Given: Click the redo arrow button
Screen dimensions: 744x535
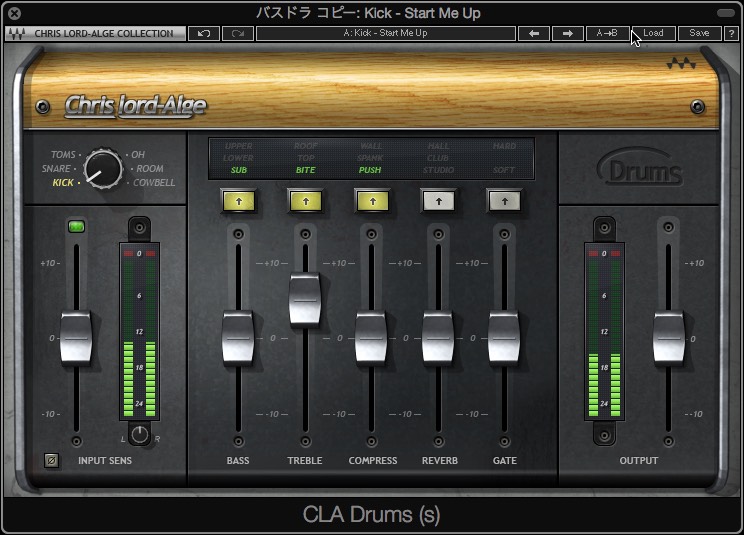Looking at the screenshot, I should [238, 33].
